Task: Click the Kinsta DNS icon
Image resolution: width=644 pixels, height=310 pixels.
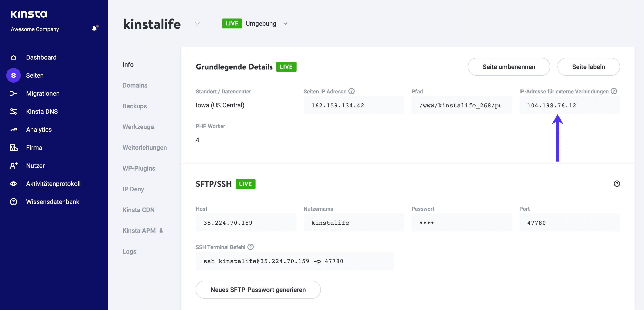Action: coord(14,111)
